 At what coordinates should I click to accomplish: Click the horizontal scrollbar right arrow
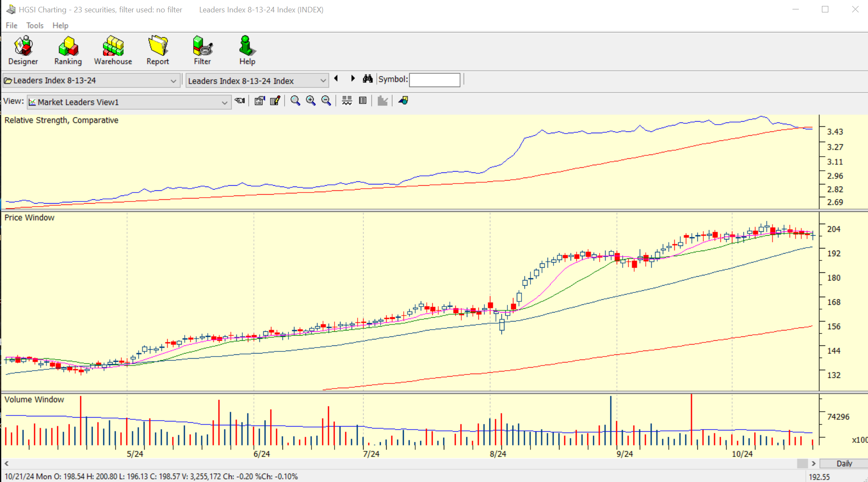[x=813, y=463]
